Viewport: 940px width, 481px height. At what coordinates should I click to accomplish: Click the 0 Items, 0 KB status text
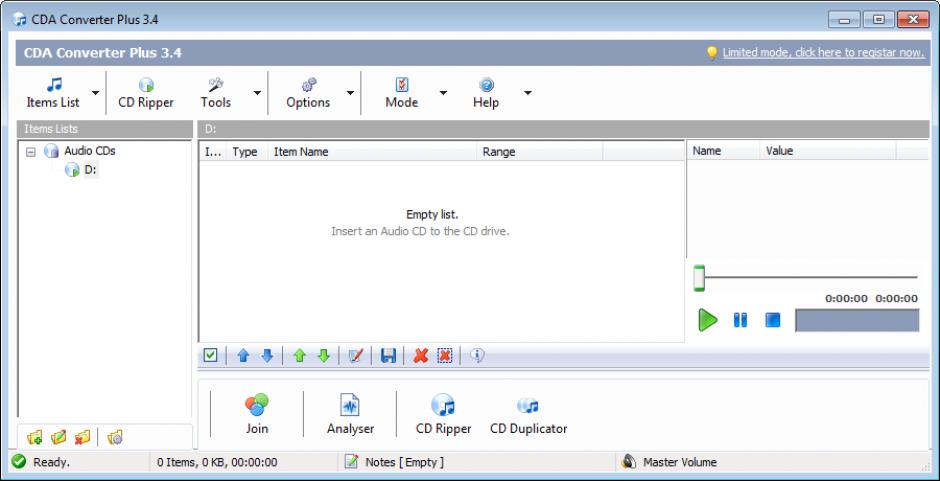click(217, 462)
